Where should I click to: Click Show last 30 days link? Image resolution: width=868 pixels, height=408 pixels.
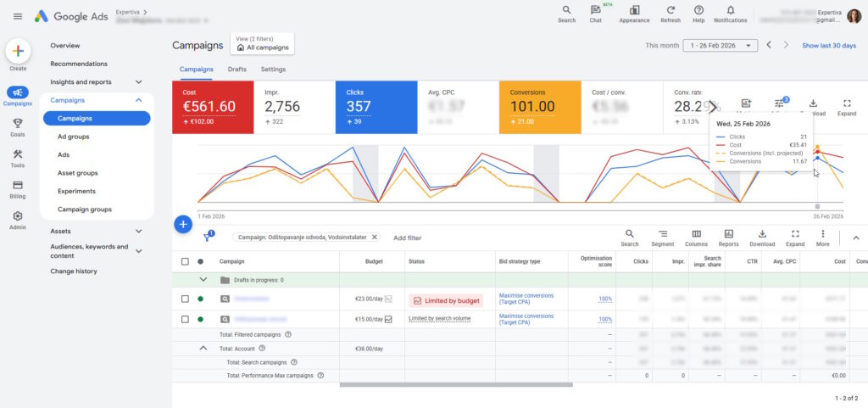tap(828, 45)
